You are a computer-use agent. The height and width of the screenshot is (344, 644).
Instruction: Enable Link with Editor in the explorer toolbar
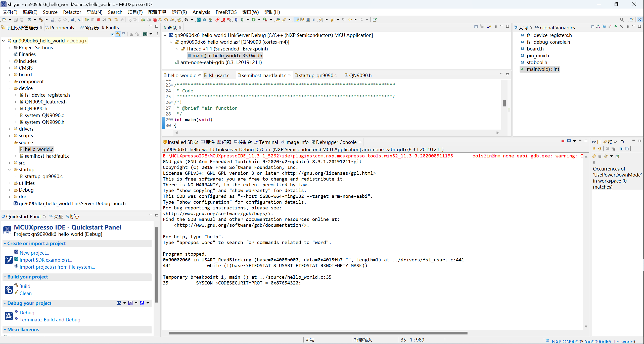(x=118, y=34)
